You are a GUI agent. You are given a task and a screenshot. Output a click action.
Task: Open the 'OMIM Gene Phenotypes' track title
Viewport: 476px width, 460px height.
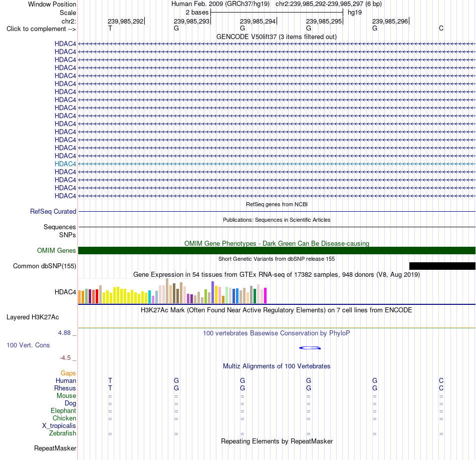(x=277, y=243)
